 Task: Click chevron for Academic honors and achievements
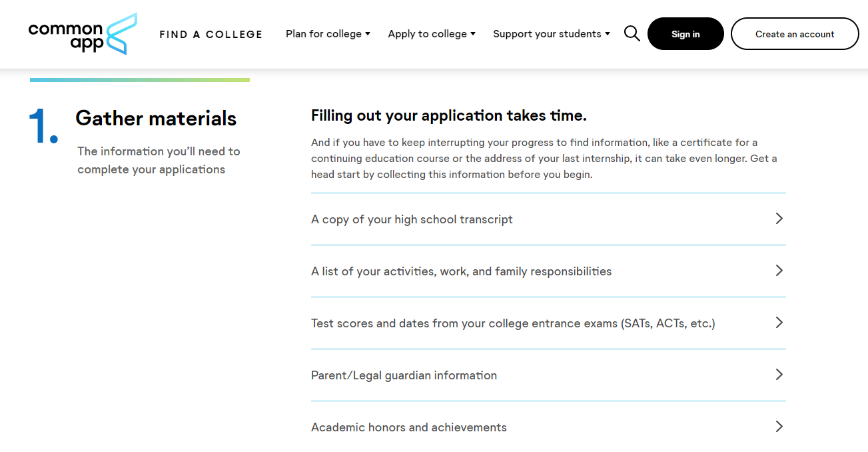tap(779, 427)
